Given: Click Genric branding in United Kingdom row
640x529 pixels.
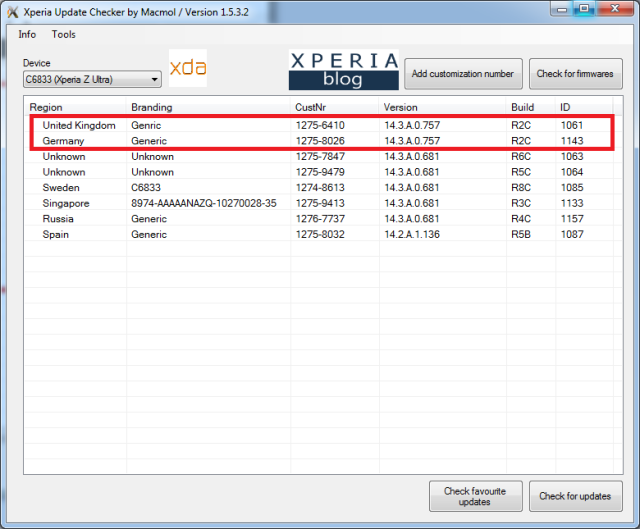Looking at the screenshot, I should click(146, 125).
